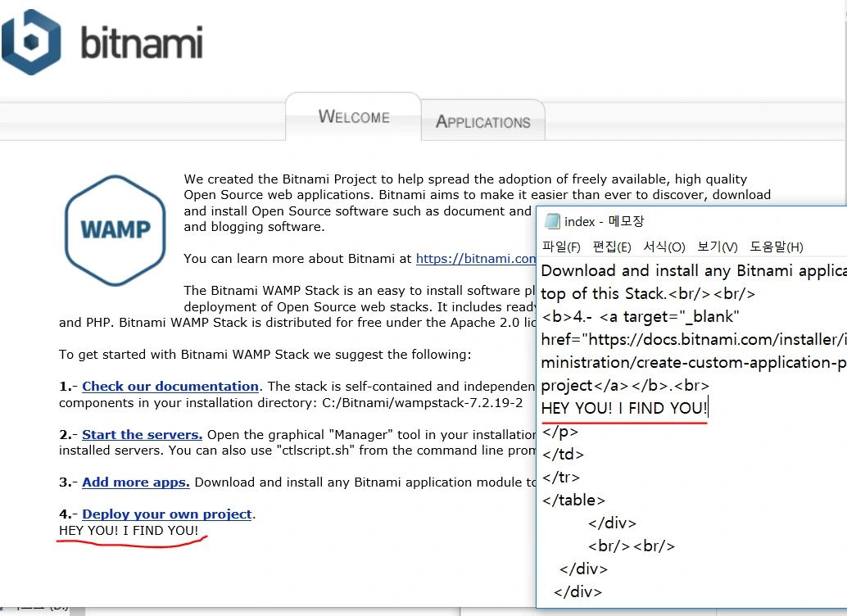Follow the https://bitnami.com link
847x616 pixels.
tap(475, 259)
